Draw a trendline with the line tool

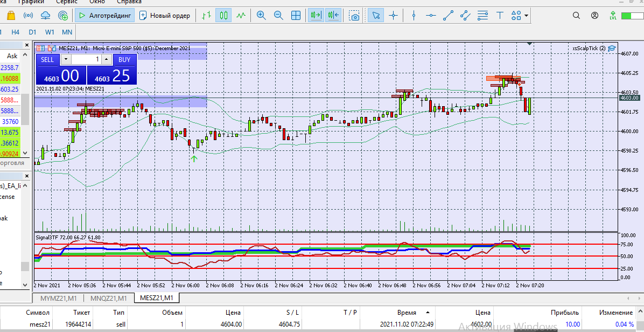pos(448,16)
